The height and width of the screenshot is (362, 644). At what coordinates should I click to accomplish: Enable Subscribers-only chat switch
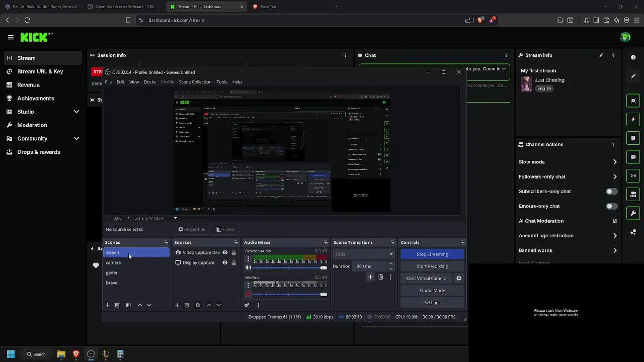[611, 192]
